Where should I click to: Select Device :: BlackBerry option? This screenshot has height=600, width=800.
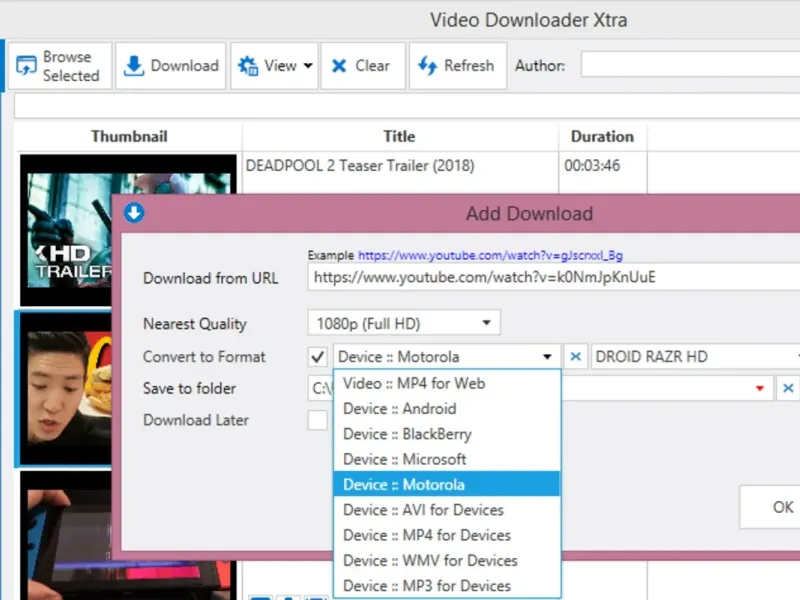point(447,434)
